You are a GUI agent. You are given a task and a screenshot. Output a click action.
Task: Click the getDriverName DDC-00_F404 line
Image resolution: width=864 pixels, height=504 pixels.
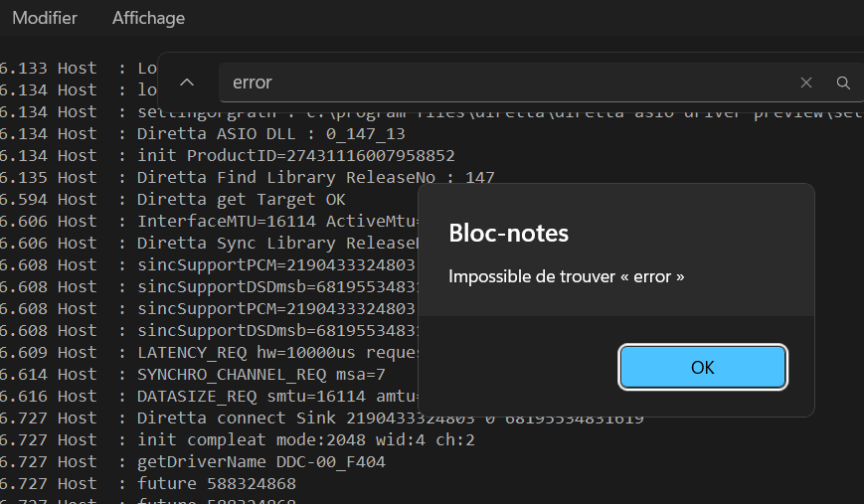pyautogui.click(x=260, y=462)
